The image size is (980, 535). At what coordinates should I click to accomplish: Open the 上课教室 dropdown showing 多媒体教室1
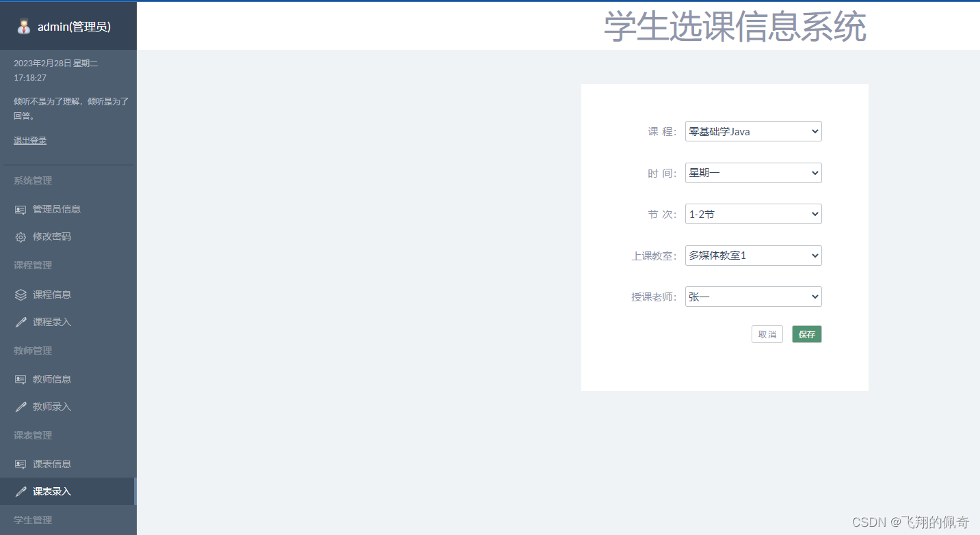tap(753, 256)
